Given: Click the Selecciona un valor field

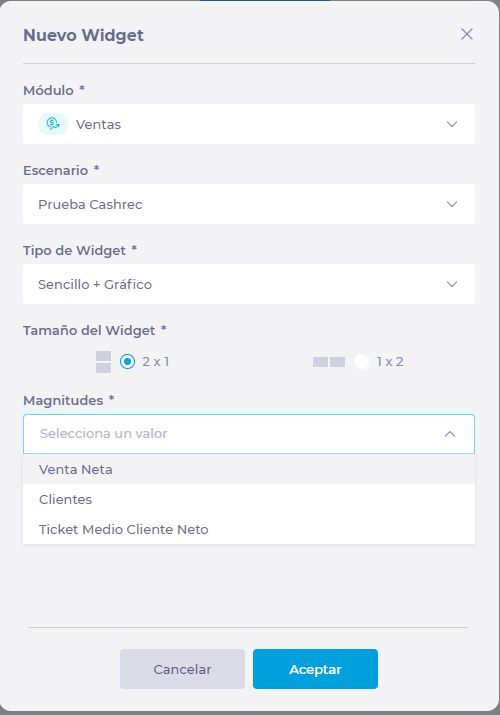Looking at the screenshot, I should click(249, 434).
